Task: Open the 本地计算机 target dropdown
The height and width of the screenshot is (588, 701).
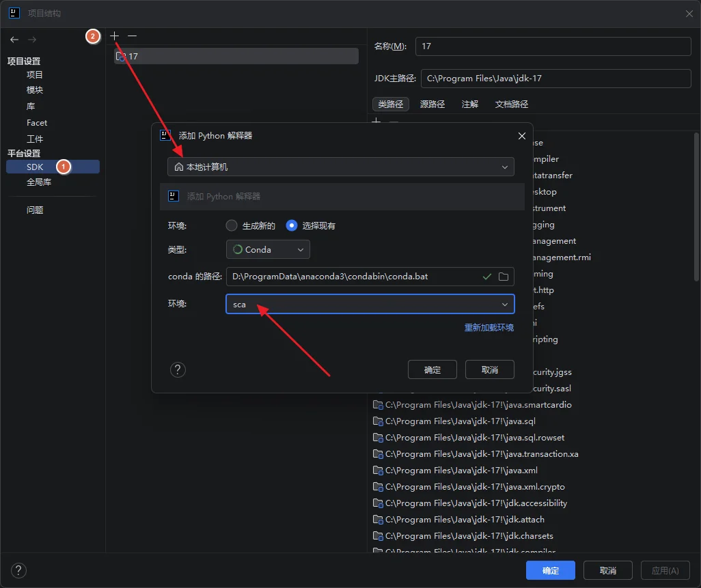Action: pos(340,167)
